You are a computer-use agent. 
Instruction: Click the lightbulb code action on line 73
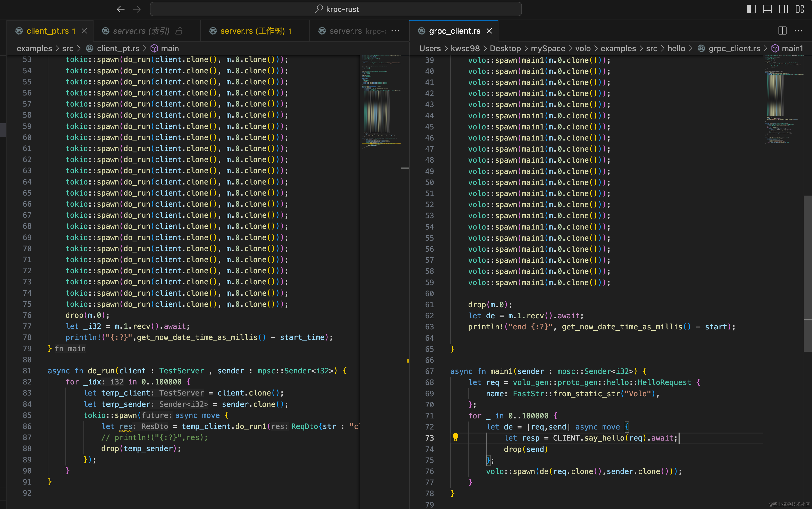[x=456, y=438]
